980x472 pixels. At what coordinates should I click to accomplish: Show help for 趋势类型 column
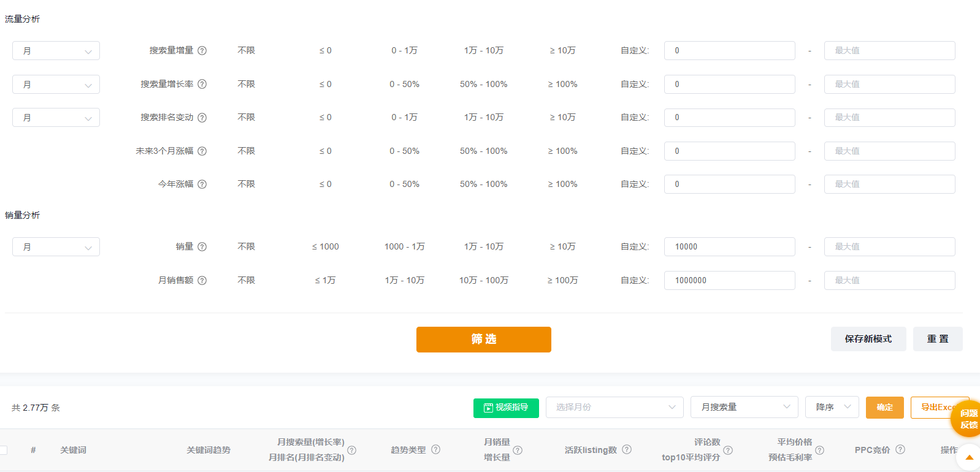[435, 449]
